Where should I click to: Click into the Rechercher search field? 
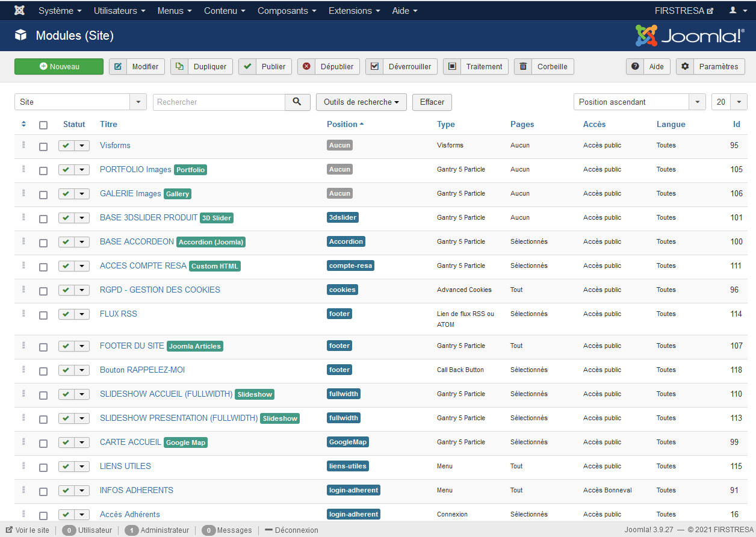pos(219,102)
